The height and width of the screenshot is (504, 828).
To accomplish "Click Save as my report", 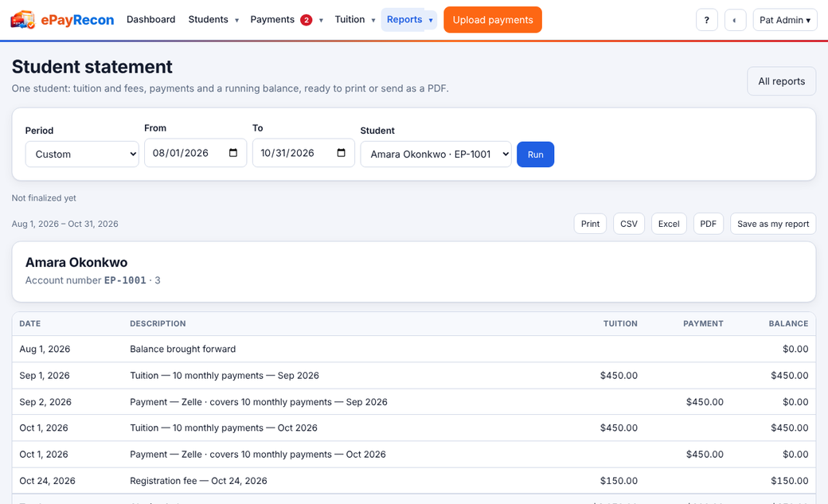I will point(773,224).
